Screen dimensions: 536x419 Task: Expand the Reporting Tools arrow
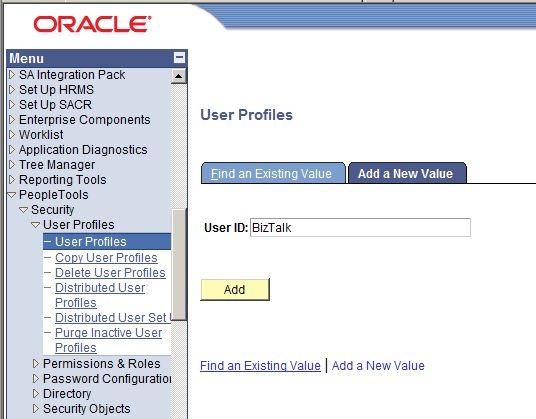click(12, 180)
